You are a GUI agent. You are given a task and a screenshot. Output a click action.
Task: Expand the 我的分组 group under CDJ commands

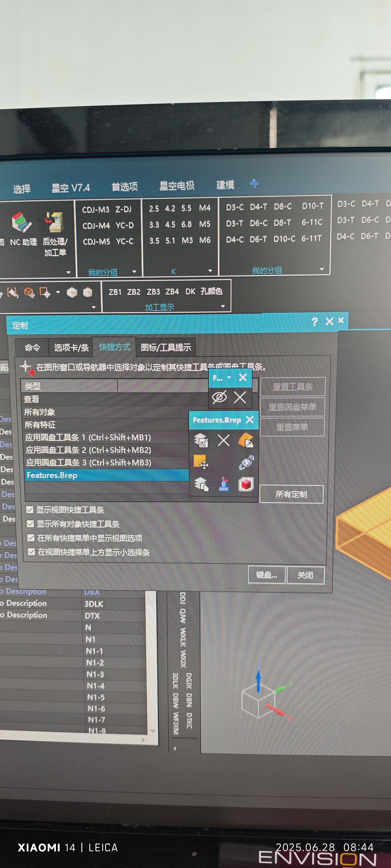click(x=134, y=272)
